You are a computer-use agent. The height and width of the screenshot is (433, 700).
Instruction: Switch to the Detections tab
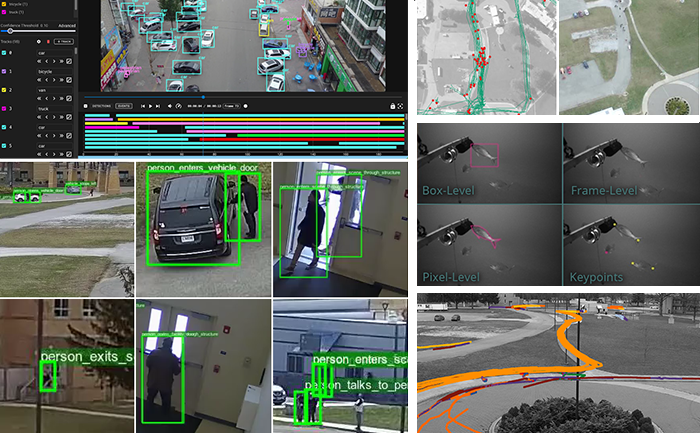(101, 106)
